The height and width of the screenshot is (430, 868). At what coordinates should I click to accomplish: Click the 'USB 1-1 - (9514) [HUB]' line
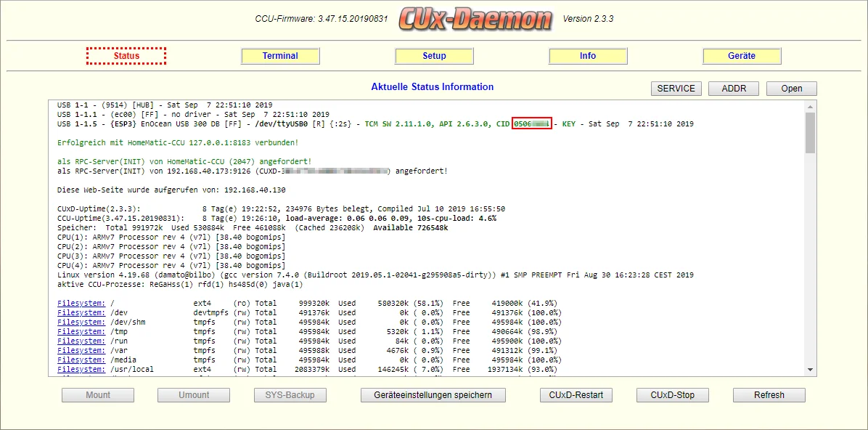click(165, 105)
